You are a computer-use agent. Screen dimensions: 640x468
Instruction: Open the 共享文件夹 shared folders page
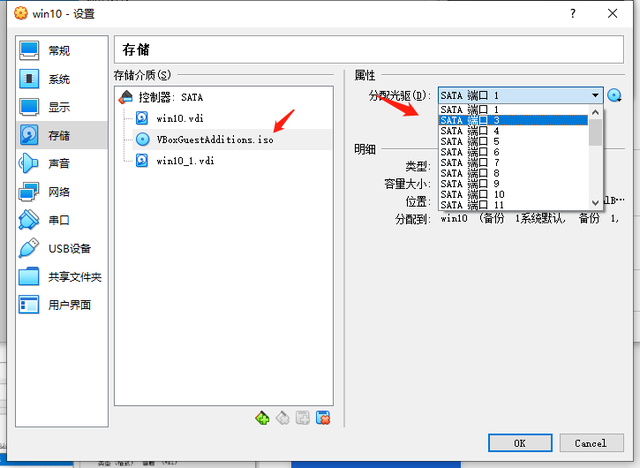pos(61,277)
